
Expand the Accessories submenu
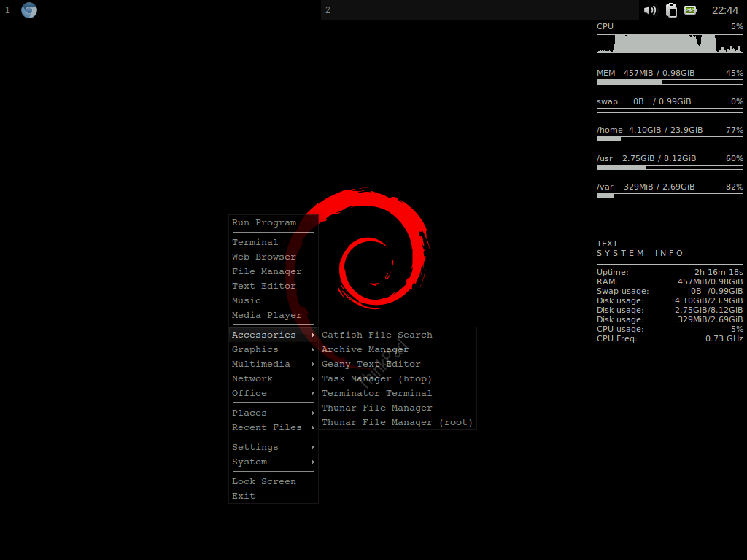click(x=273, y=335)
